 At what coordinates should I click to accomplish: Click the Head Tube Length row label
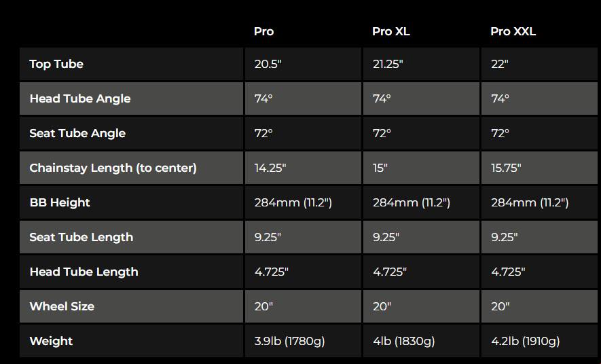[84, 272]
